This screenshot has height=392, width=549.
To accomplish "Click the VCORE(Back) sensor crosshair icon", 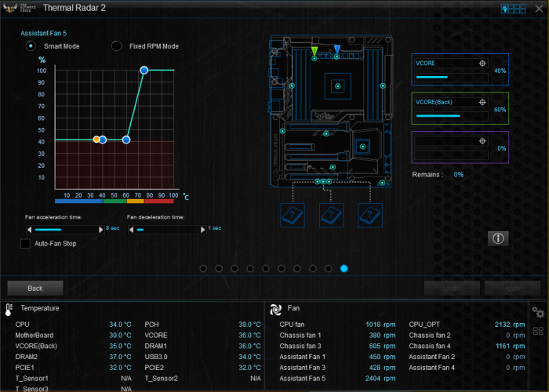I will click(482, 102).
